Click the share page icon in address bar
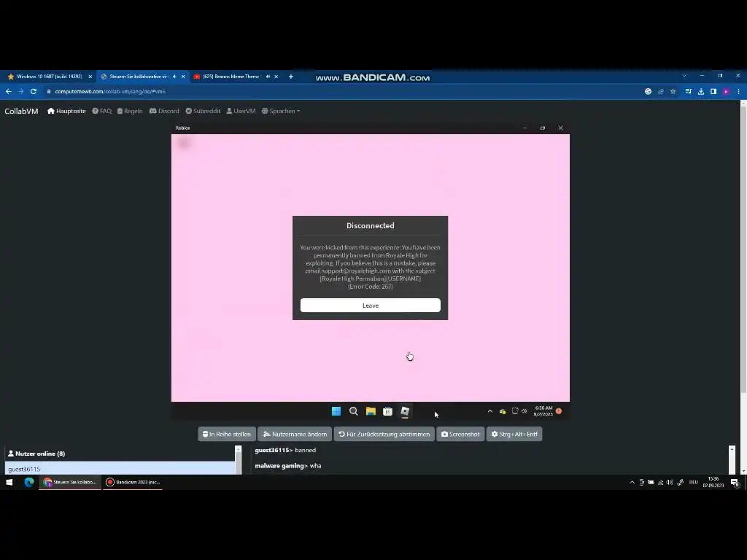 pyautogui.click(x=661, y=91)
